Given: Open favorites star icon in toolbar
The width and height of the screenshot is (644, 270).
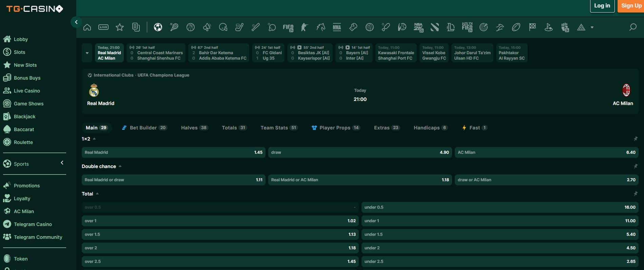Looking at the screenshot, I should (120, 27).
